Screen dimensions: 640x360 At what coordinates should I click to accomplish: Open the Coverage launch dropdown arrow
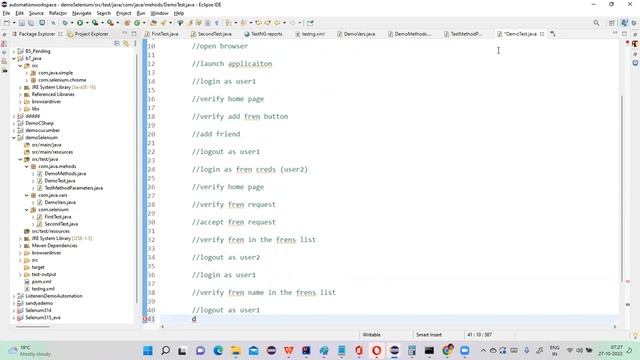coord(102,23)
